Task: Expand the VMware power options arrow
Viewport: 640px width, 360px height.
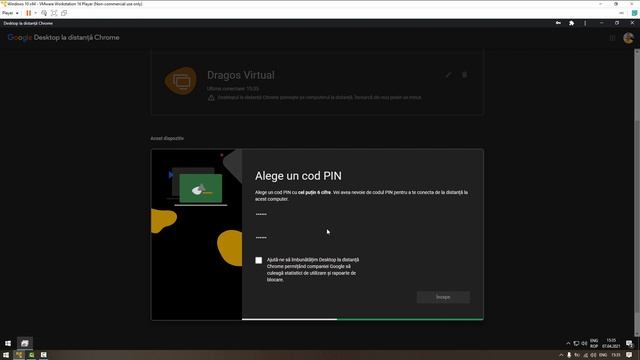Action: point(36,13)
